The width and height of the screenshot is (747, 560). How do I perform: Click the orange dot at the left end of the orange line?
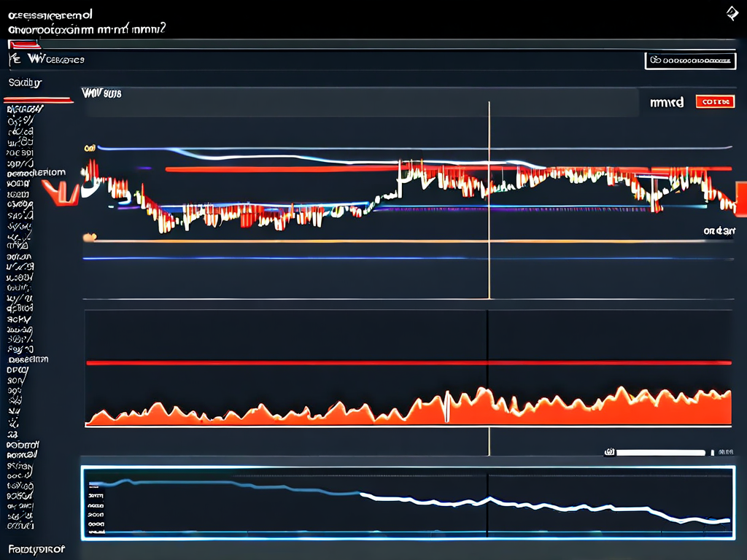[x=89, y=237]
